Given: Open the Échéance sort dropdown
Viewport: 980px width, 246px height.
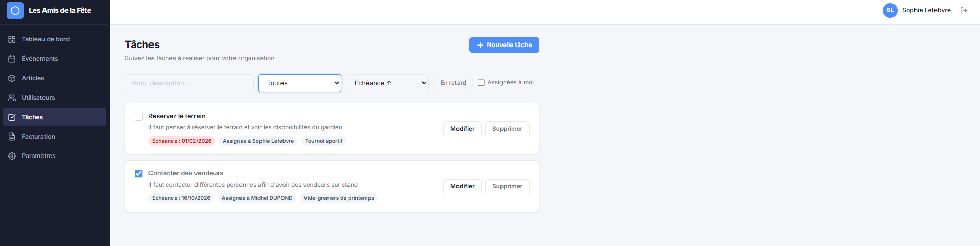Looking at the screenshot, I should (387, 83).
